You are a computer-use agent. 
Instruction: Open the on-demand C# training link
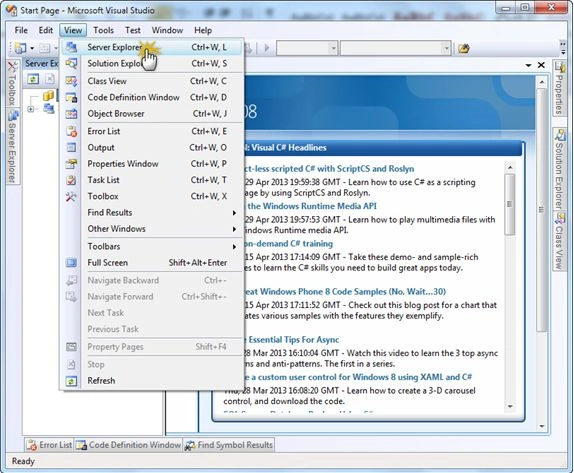[288, 244]
